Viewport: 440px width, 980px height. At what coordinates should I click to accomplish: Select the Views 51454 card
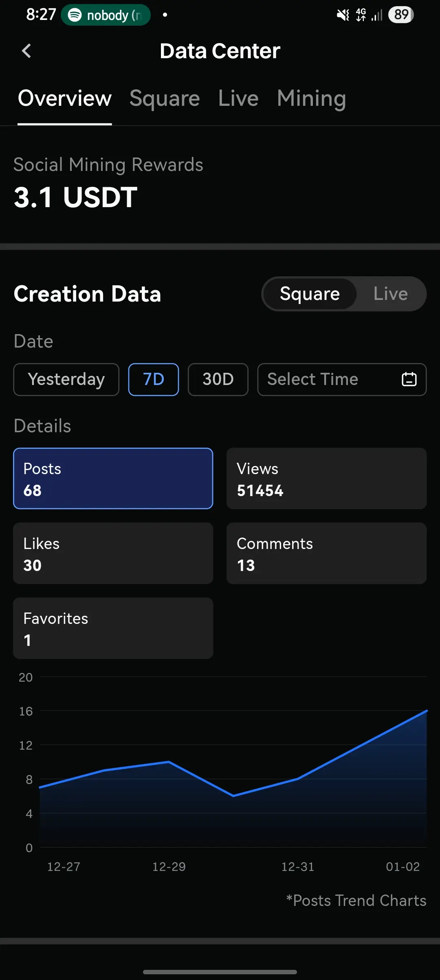(326, 479)
